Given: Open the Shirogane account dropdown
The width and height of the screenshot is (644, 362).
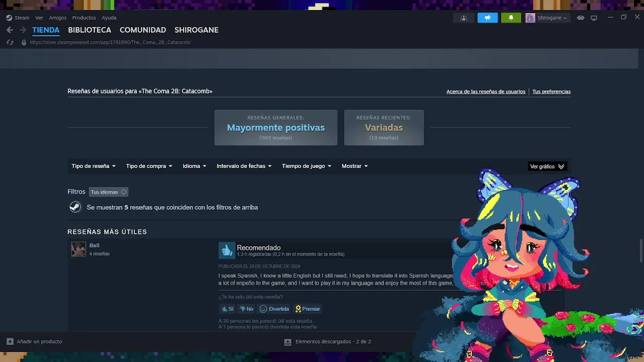Looking at the screenshot, I should 552,18.
